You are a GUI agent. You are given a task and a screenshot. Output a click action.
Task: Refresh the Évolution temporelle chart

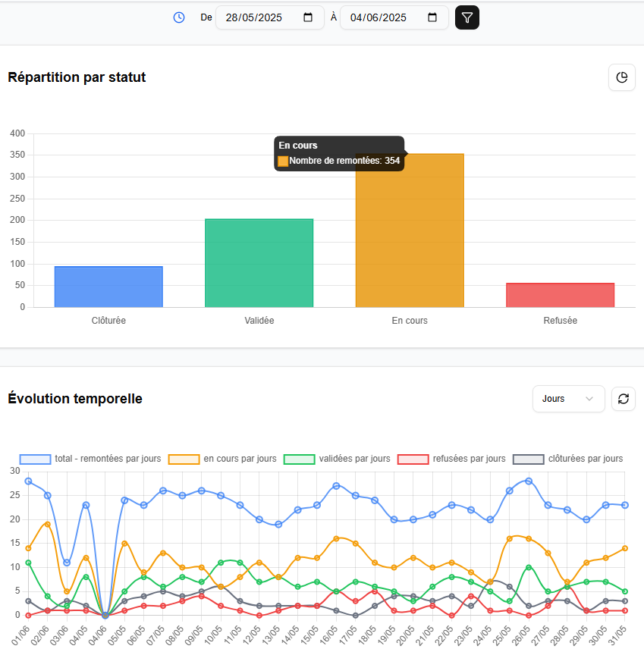(x=624, y=399)
